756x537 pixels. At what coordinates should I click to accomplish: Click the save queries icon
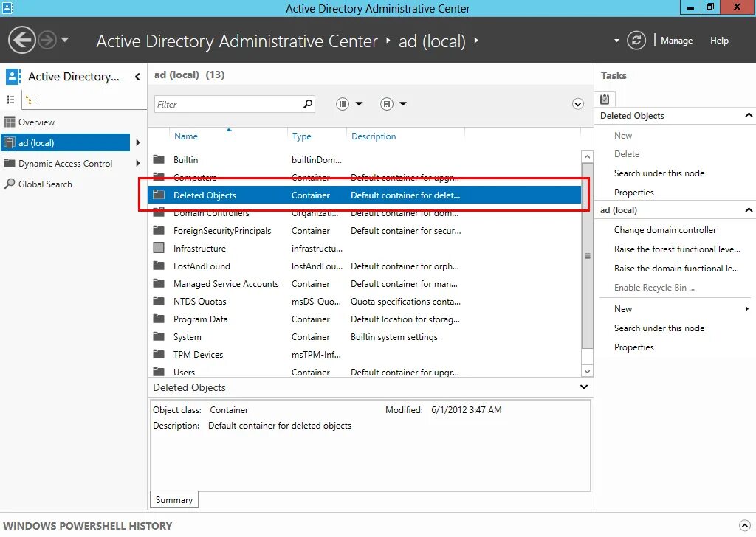pos(387,104)
